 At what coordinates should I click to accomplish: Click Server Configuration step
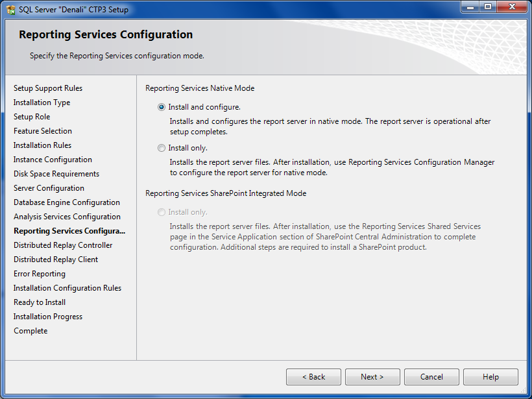pos(49,188)
